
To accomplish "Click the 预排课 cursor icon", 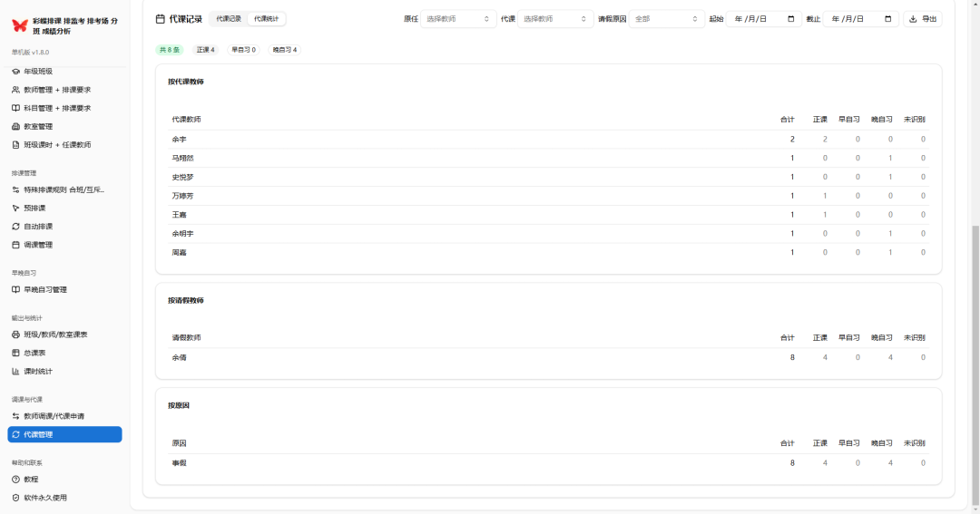I will (x=15, y=209).
